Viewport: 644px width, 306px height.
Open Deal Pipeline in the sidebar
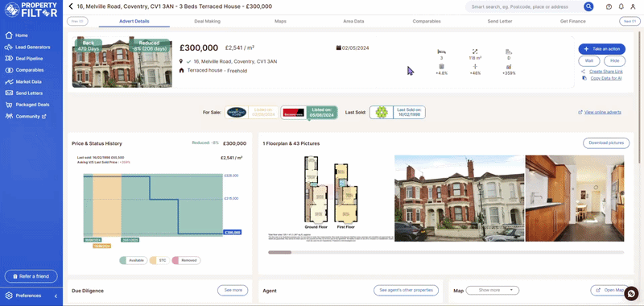coord(24,59)
